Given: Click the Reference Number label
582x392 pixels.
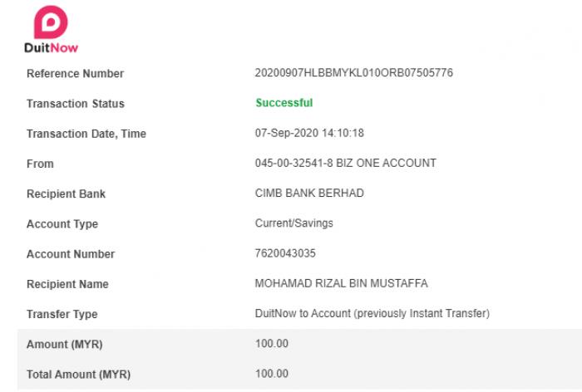Looking at the screenshot, I should click(x=75, y=73).
